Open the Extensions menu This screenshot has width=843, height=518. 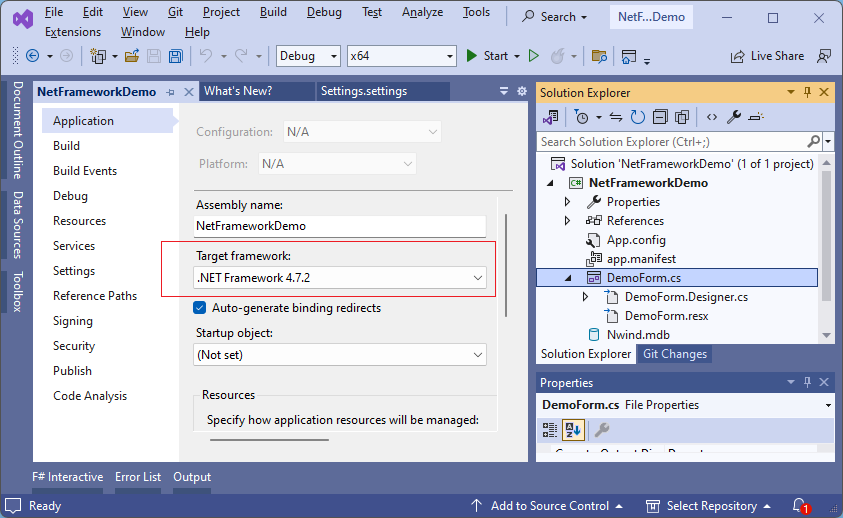point(73,32)
